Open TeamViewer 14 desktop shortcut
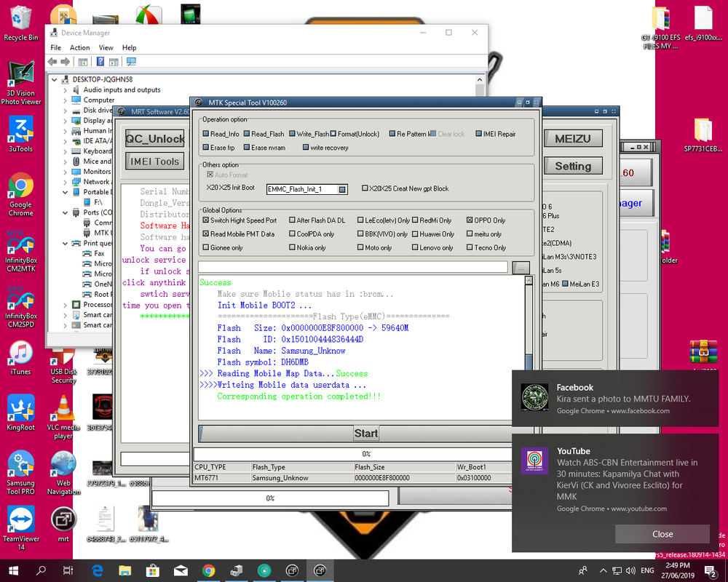Viewport: 728px width, 582px height. click(x=20, y=528)
